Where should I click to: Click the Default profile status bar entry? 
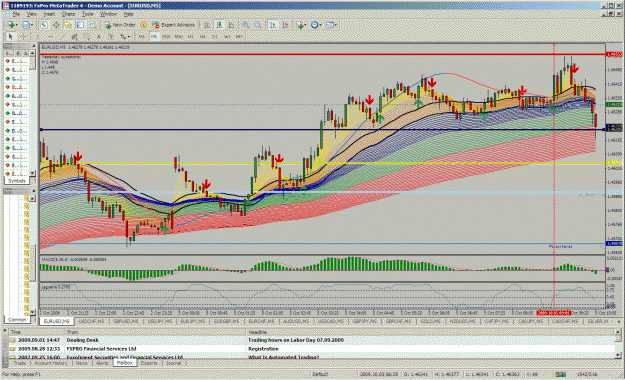(320, 374)
